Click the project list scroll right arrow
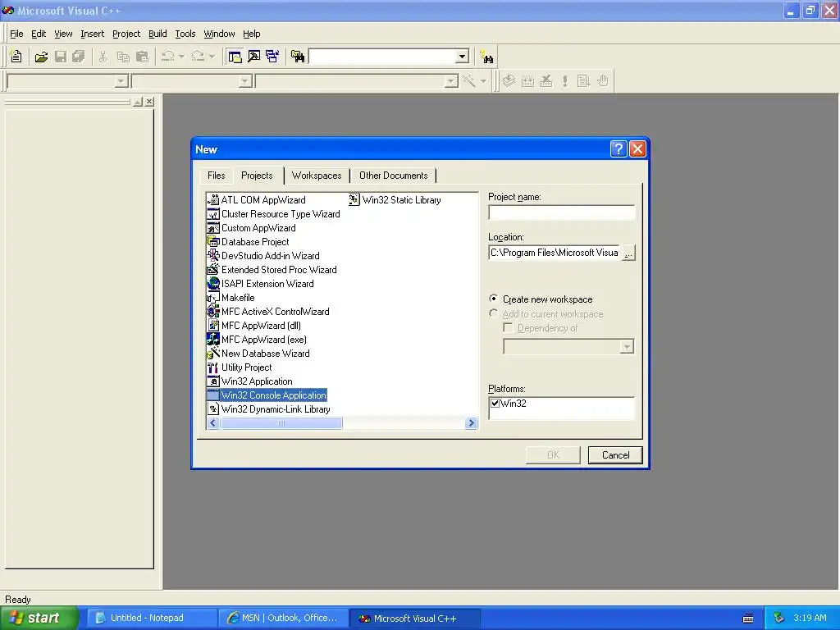The image size is (840, 630). point(472,423)
